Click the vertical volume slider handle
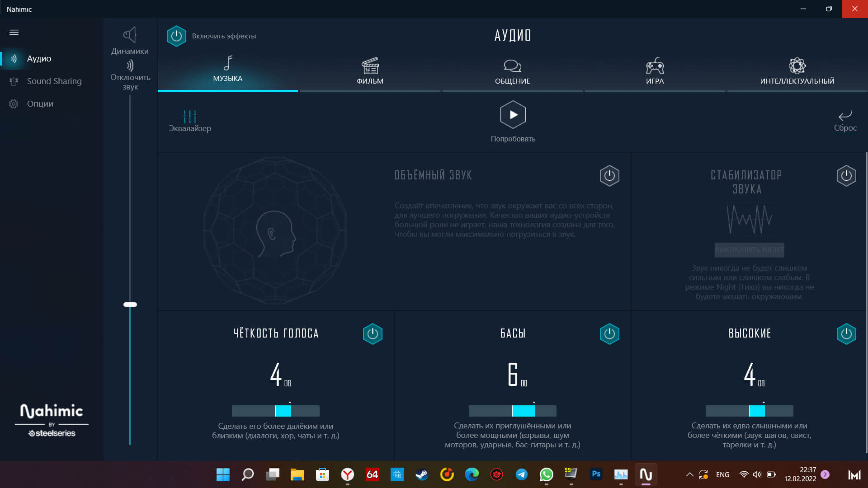The width and height of the screenshot is (868, 488). (x=130, y=305)
